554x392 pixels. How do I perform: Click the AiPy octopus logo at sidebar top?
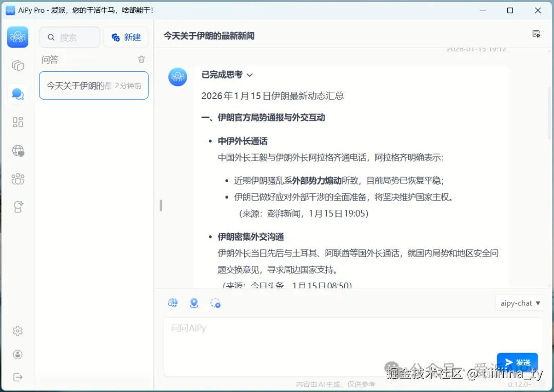(x=17, y=37)
